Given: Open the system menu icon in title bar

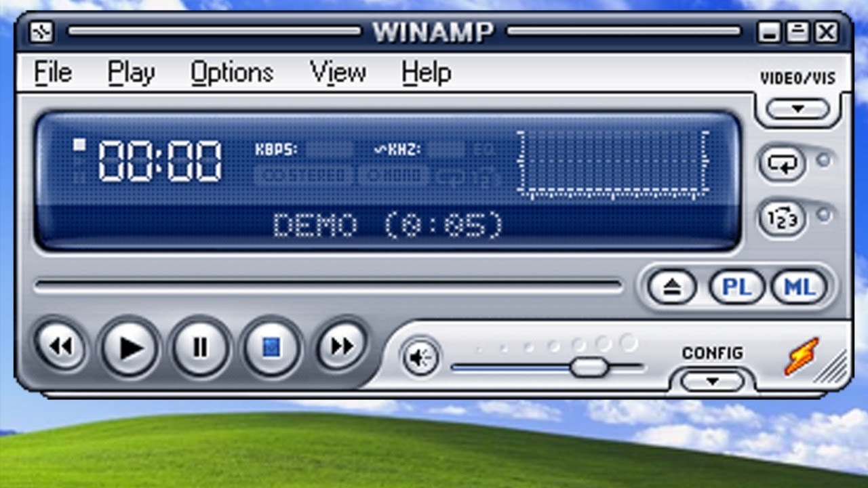Looking at the screenshot, I should coord(42,31).
